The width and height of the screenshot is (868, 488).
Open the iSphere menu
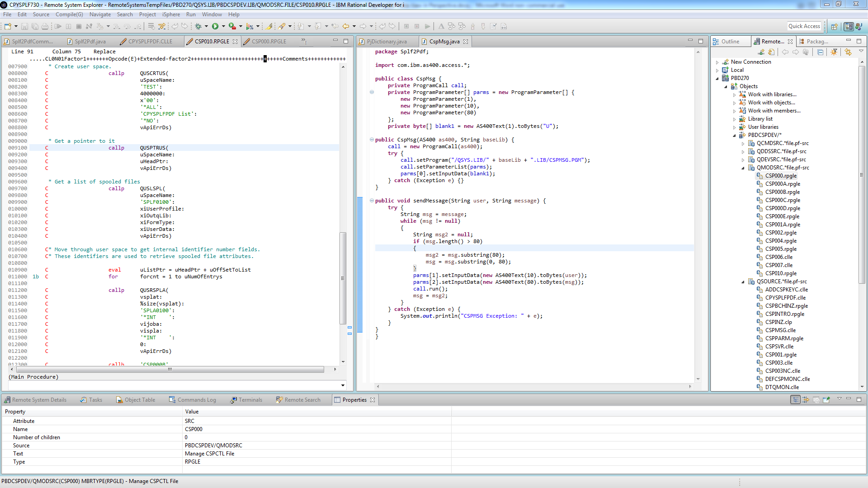[171, 14]
